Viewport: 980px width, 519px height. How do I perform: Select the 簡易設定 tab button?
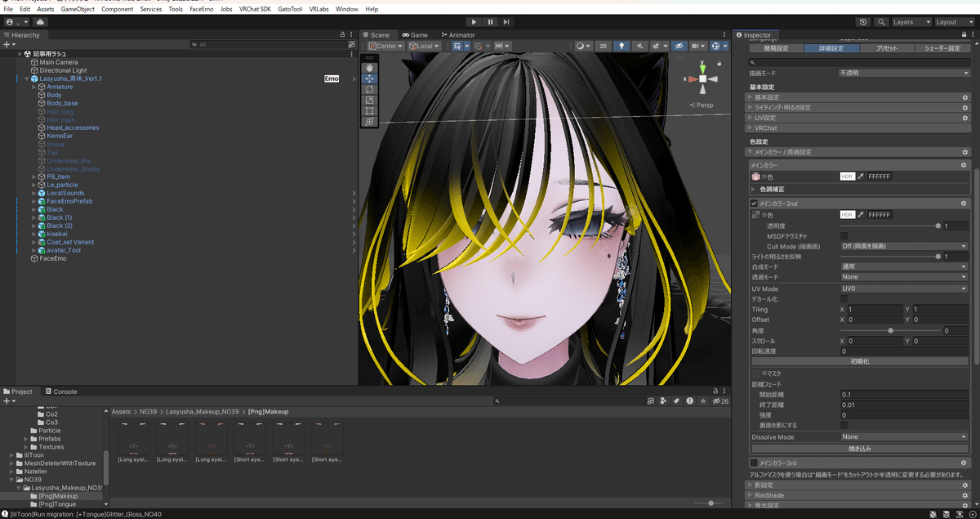(777, 48)
